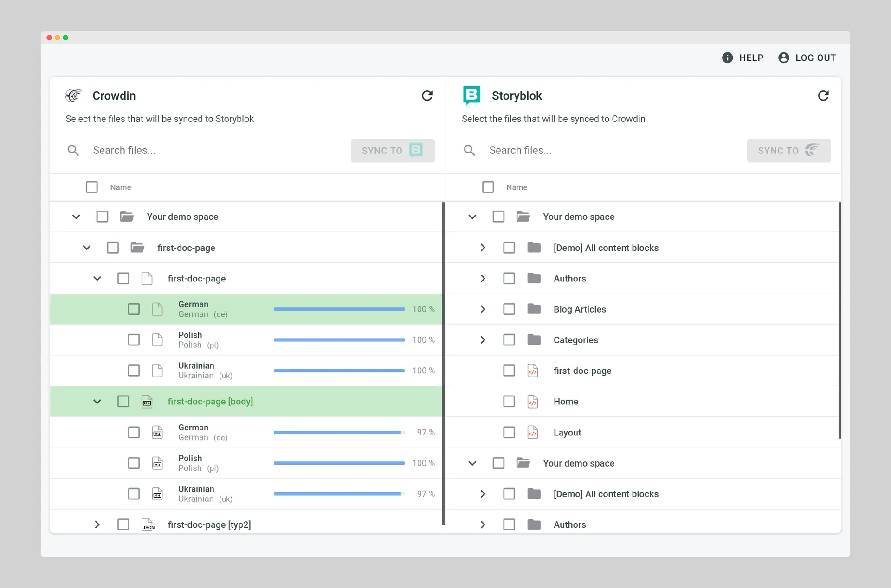Click the Crowdin search magnifier icon
The image size is (891, 588).
tap(73, 150)
